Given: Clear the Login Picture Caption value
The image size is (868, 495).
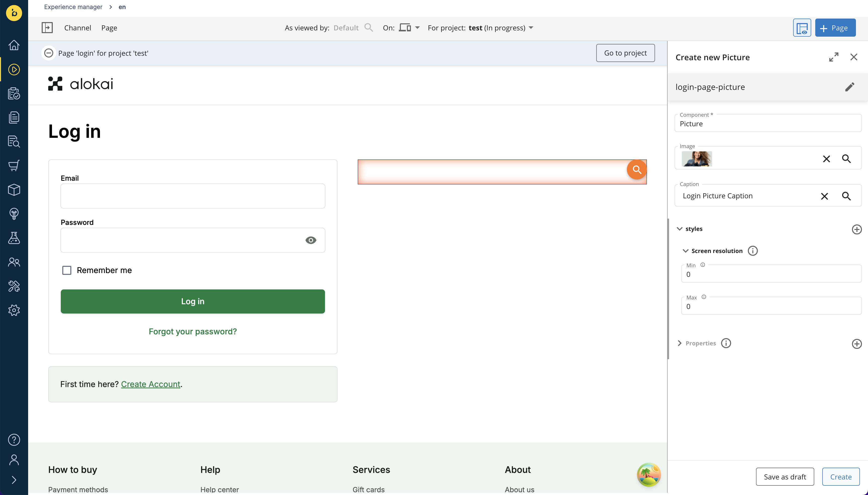Looking at the screenshot, I should click(825, 196).
